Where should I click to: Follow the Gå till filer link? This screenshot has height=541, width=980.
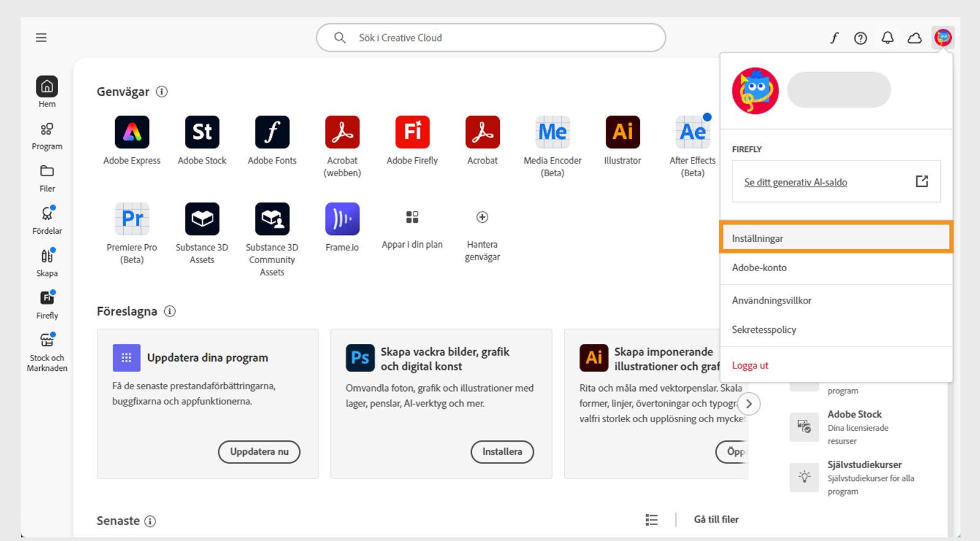[x=716, y=520]
